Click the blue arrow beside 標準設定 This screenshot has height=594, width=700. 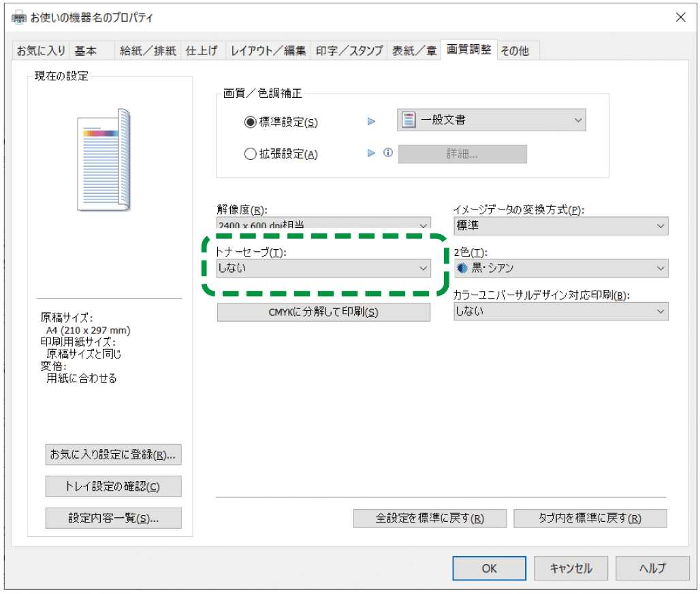[372, 121]
